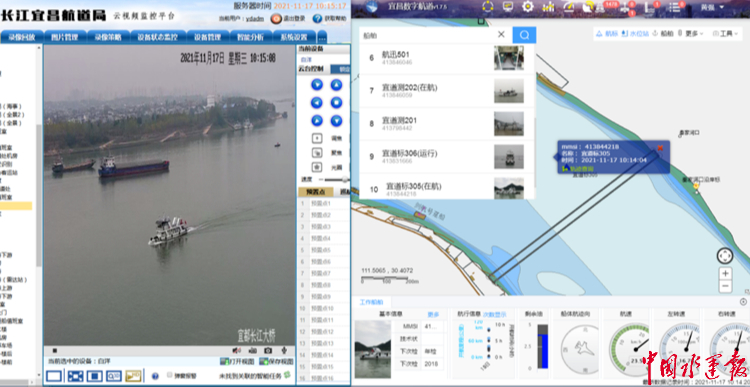Click the 宜昌数字航道 logo icon

(372, 7)
